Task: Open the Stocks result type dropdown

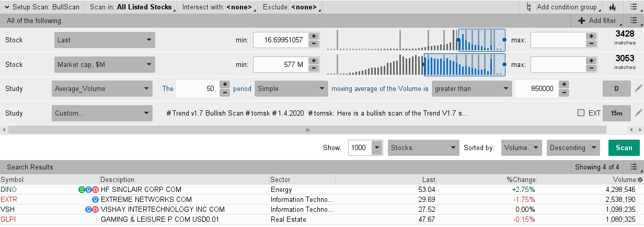Action: [x=424, y=147]
